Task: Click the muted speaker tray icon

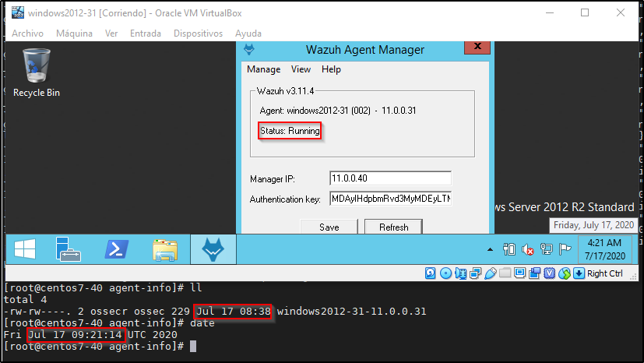Action: coord(528,249)
